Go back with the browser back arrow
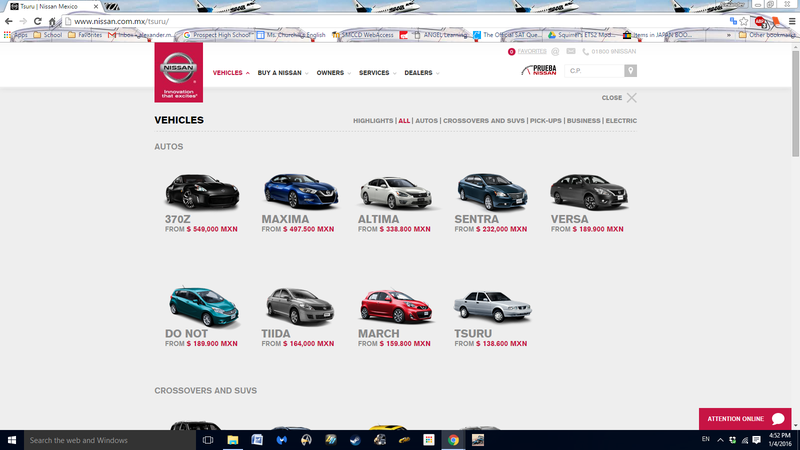The width and height of the screenshot is (800, 450). tap(9, 21)
